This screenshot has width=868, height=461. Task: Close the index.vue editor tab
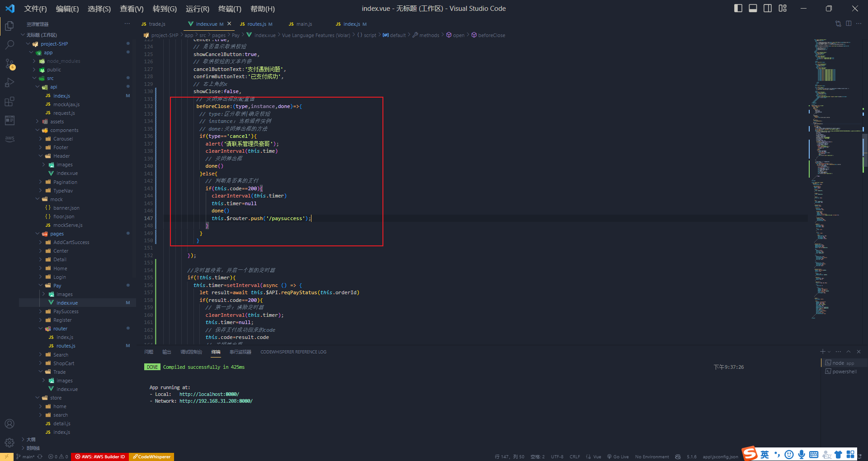click(x=229, y=24)
